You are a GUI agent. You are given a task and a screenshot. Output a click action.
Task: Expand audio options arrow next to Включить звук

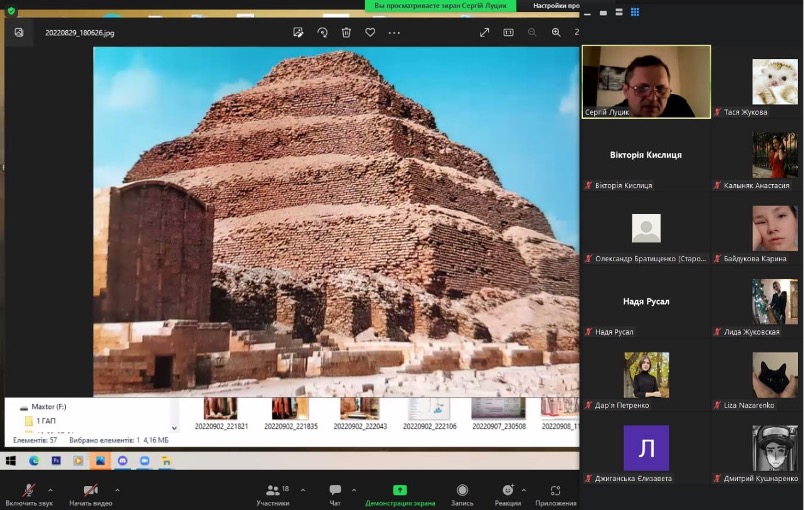(x=50, y=490)
